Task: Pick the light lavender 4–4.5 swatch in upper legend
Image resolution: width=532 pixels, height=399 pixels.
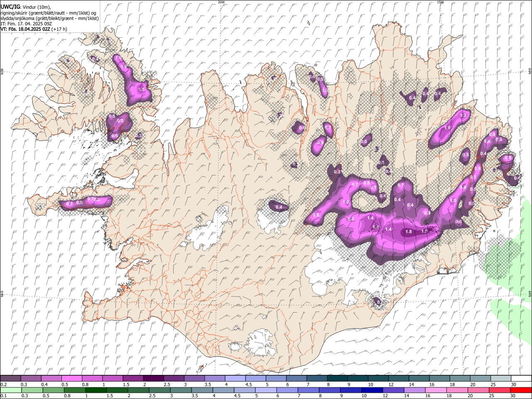Action: [235, 378]
